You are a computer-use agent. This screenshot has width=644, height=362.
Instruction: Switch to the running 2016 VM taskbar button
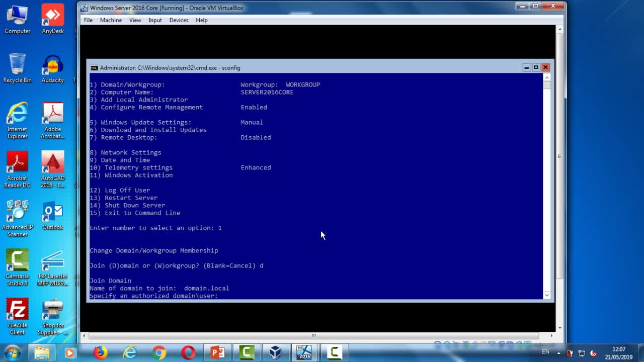coord(304,353)
